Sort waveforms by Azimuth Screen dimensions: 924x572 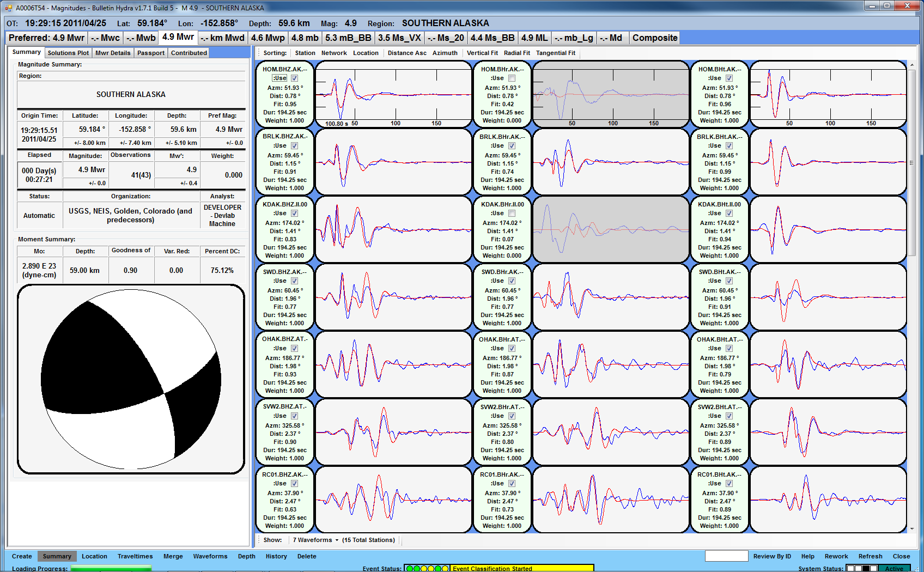click(445, 53)
